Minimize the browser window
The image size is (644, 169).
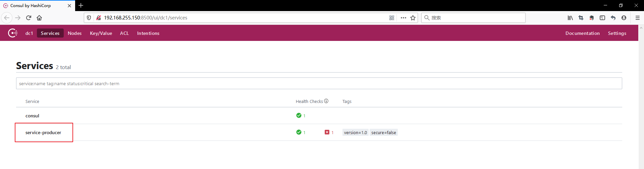pos(605,5)
